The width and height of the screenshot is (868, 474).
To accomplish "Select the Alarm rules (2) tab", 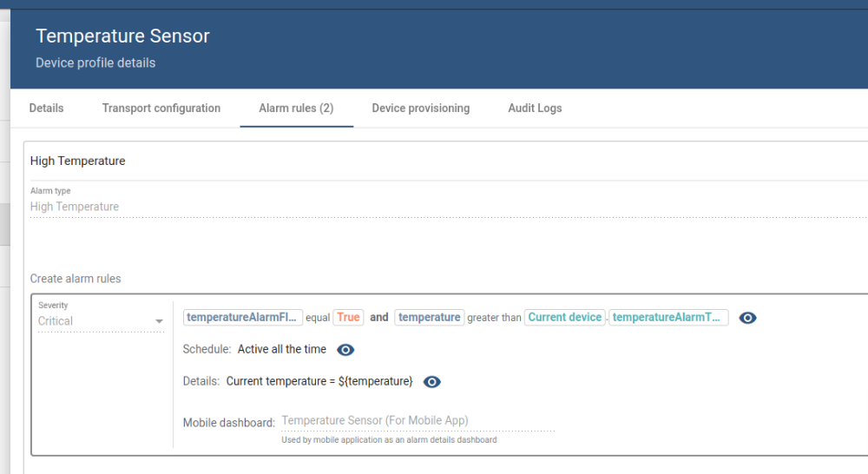I will pyautogui.click(x=296, y=109).
